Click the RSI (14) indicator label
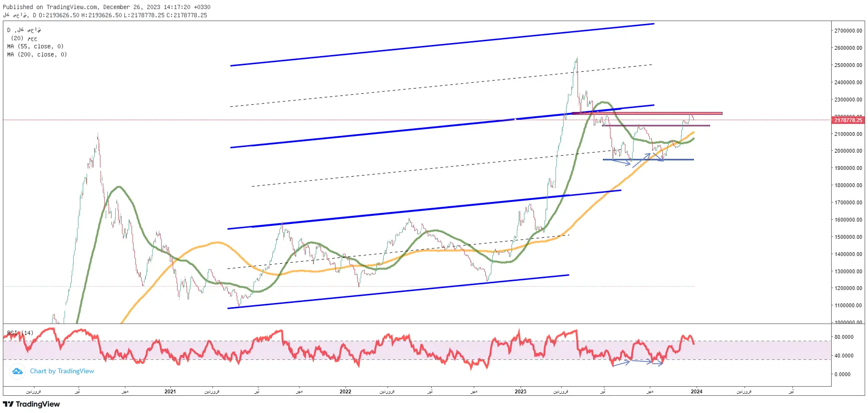This screenshot has width=868, height=413. click(20, 333)
